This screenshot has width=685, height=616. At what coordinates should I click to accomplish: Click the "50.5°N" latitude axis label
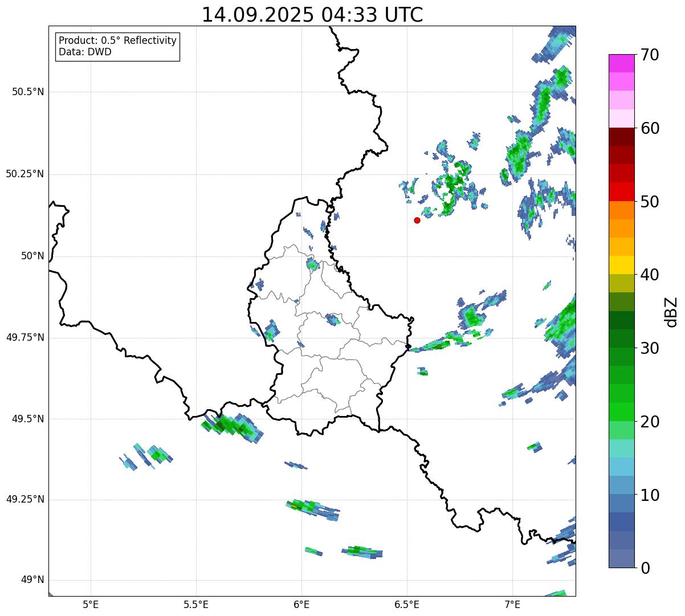pos(25,92)
